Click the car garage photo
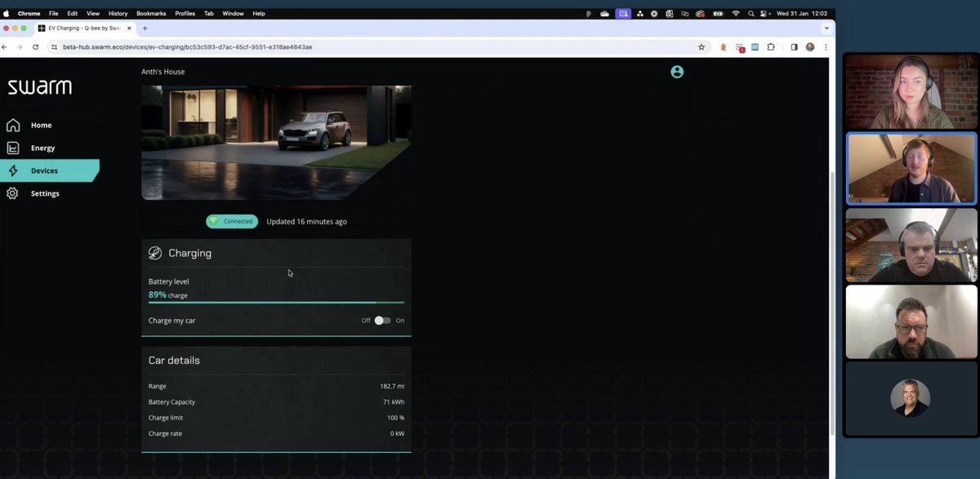The height and width of the screenshot is (479, 980). 276,142
